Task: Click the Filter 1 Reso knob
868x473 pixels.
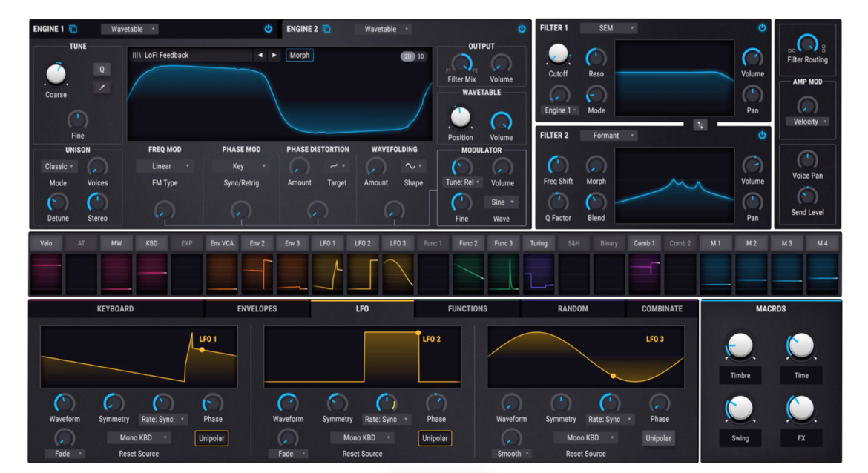Action: [596, 58]
